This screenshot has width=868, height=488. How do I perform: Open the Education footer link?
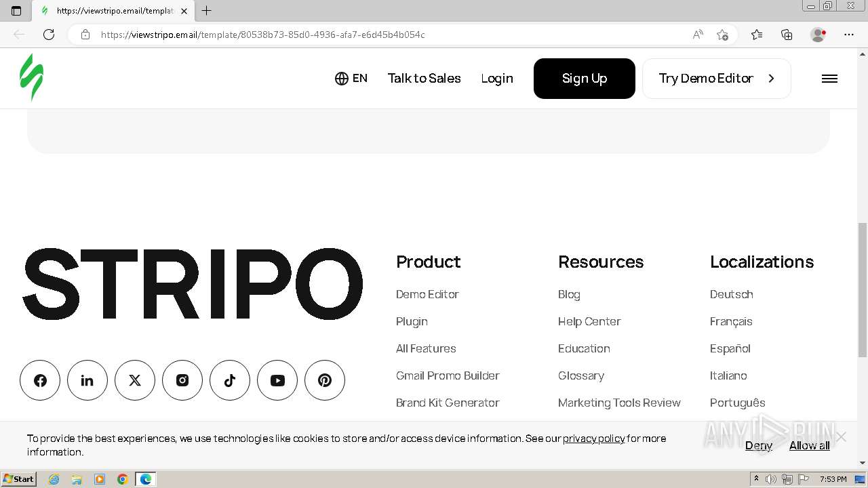584,348
